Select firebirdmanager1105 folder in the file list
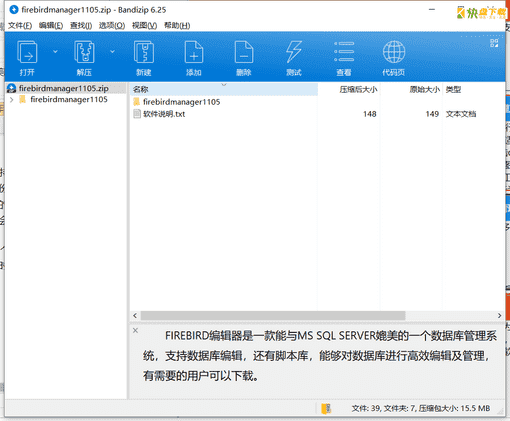The image size is (510, 421). click(182, 102)
